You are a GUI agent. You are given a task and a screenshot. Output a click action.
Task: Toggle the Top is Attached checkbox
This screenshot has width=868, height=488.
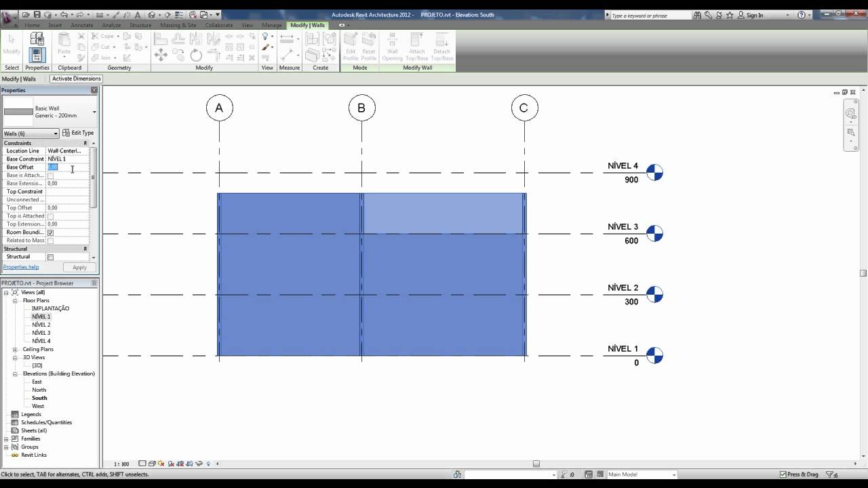50,216
